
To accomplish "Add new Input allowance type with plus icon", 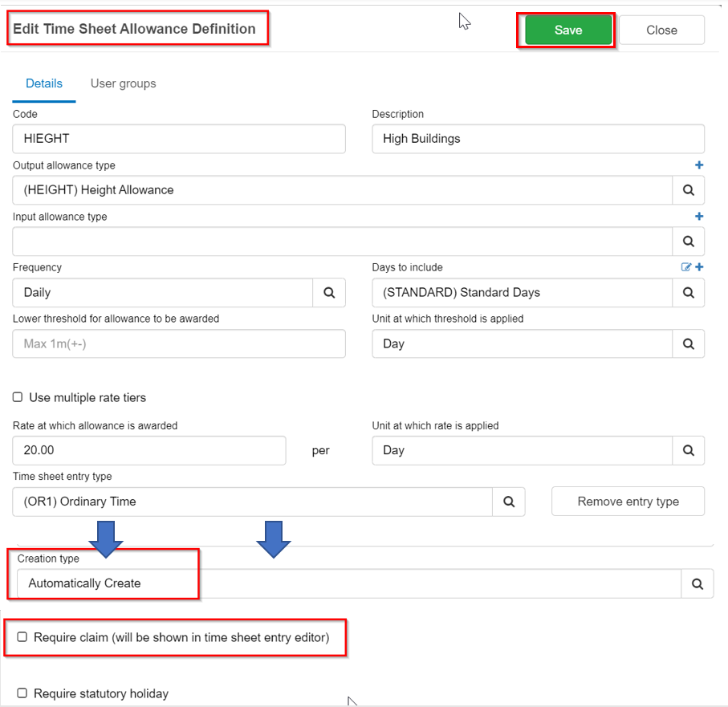I will (699, 216).
